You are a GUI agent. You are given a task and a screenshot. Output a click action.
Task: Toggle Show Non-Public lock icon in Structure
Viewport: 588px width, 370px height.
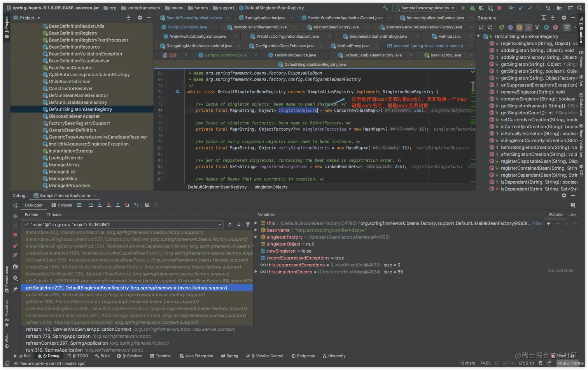coord(528,27)
